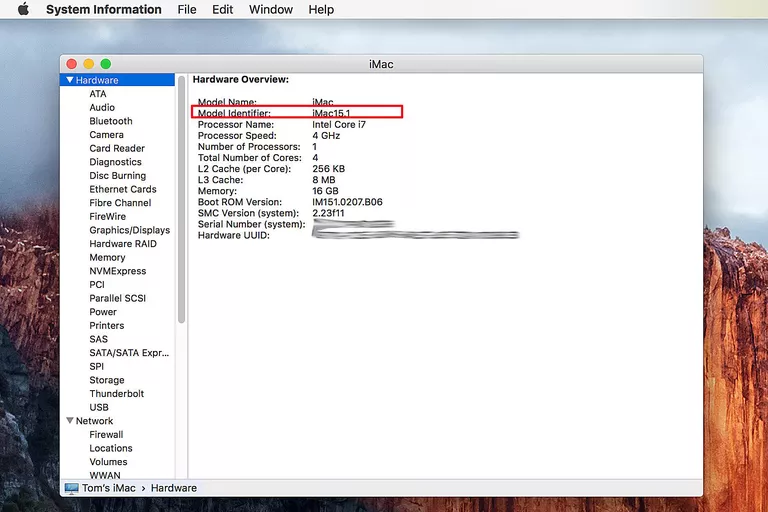Select Thunderbolt in the sidebar
Image resolution: width=768 pixels, height=512 pixels.
pos(117,394)
